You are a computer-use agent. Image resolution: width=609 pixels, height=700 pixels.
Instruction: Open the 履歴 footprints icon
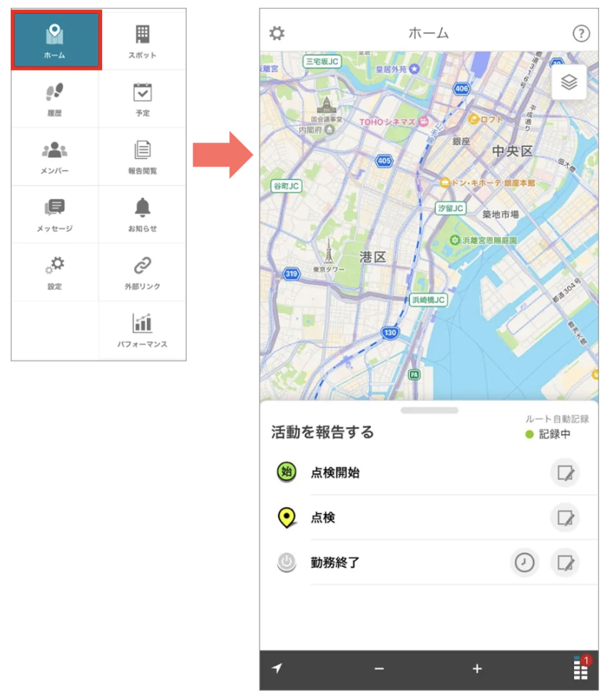pyautogui.click(x=54, y=92)
